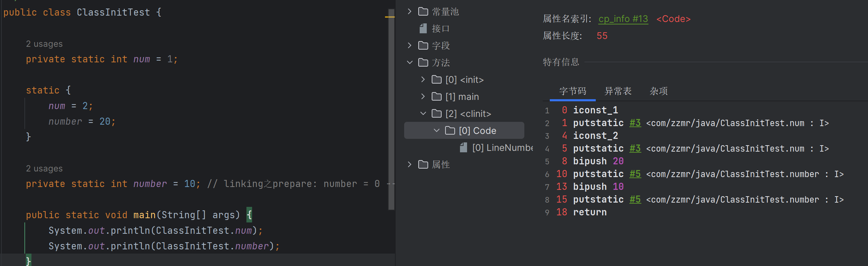Viewport: 868px width, 266px height.
Task: Follow the #5 link on bytecode line 6
Action: coord(635,174)
